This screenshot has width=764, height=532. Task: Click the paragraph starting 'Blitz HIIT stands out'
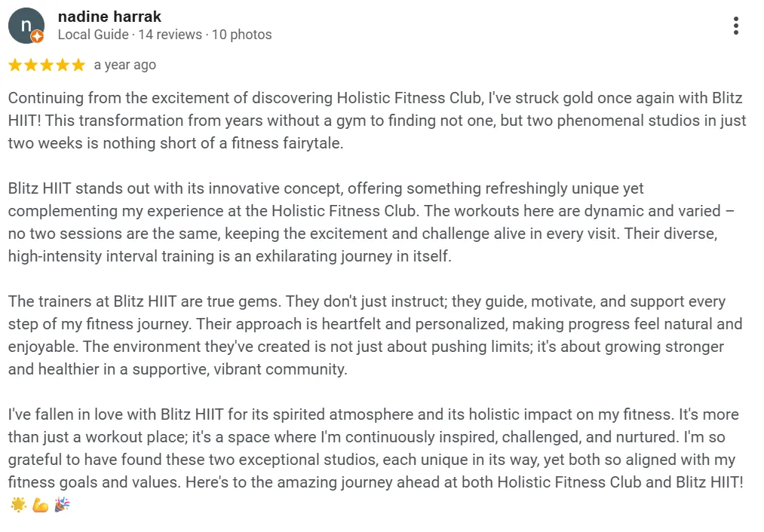point(371,222)
